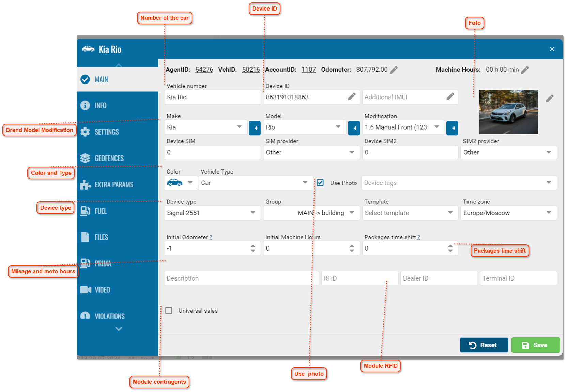566x392 pixels.
Task: Switch to the EXTRA PARAMS tab
Action: (x=118, y=184)
